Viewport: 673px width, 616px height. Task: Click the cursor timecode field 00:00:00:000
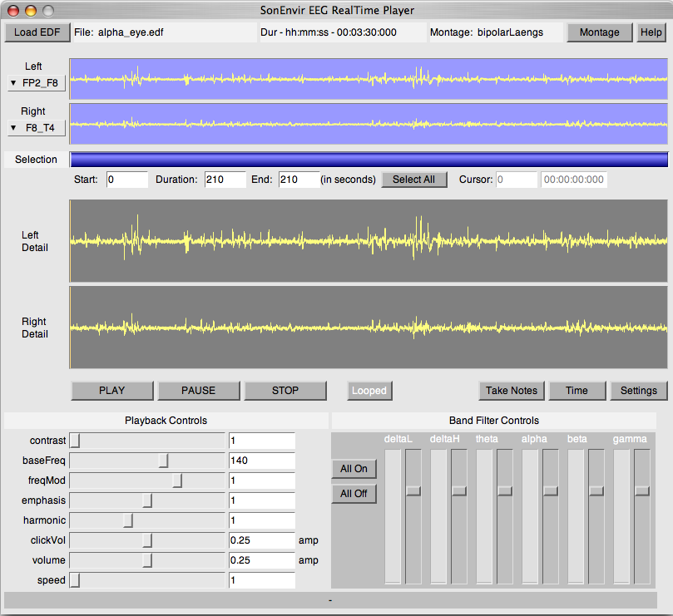click(x=574, y=180)
